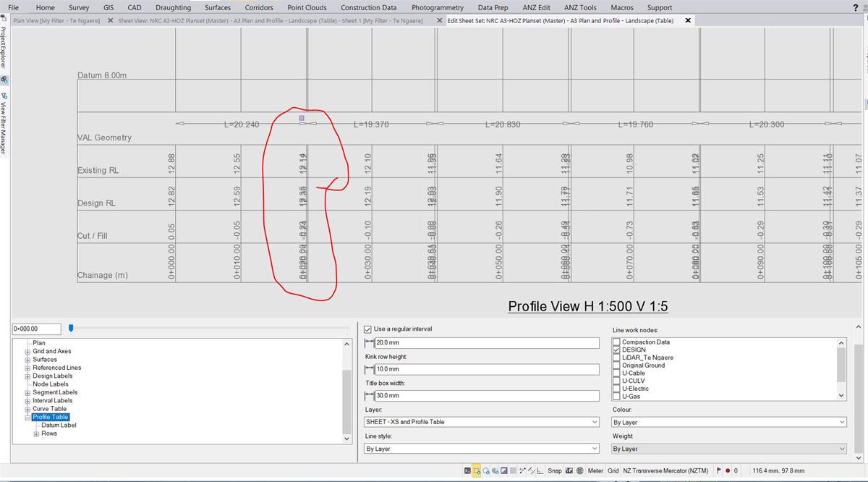Open the command line icon in status bar
Screen dimensions: 868x482
coord(467,470)
